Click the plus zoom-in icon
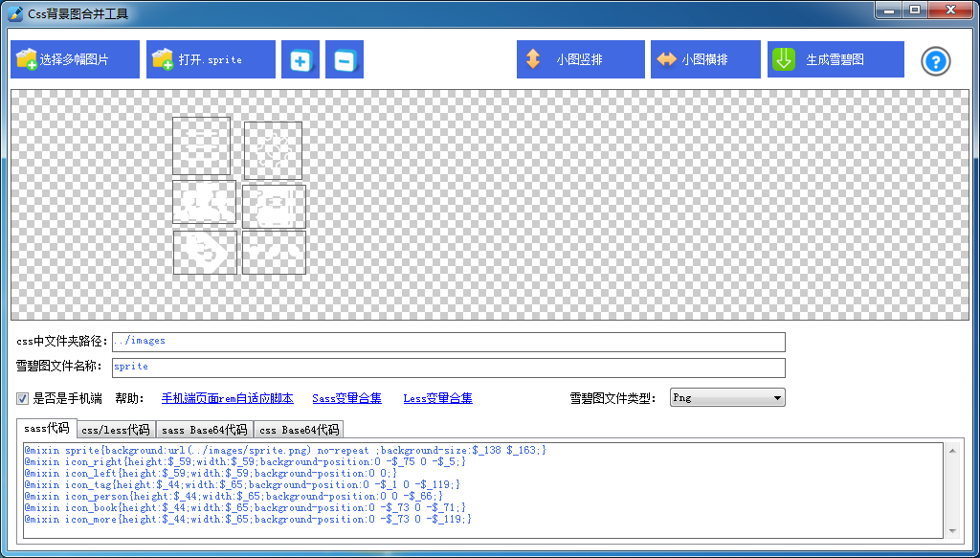This screenshot has width=980, height=558. [301, 60]
